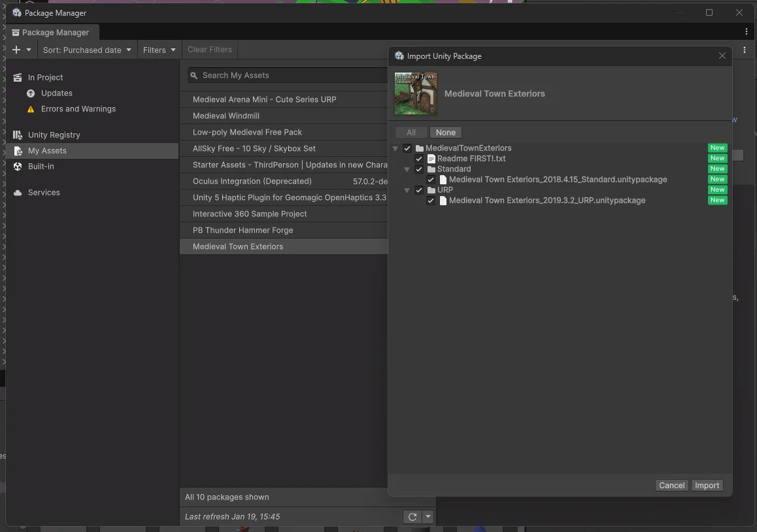Open the Package Manager kebab menu
The height and width of the screenshot is (532, 757).
click(x=746, y=31)
